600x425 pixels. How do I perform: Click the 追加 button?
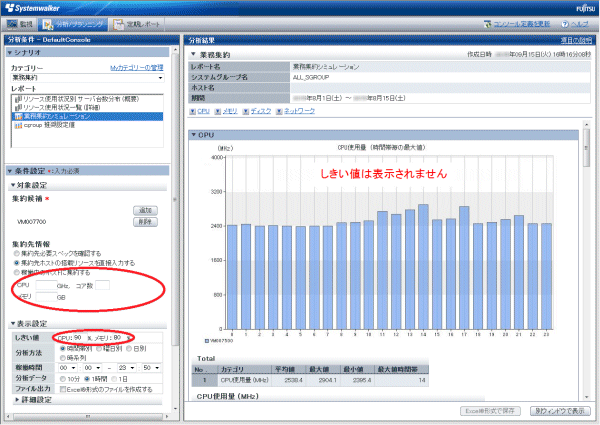146,210
